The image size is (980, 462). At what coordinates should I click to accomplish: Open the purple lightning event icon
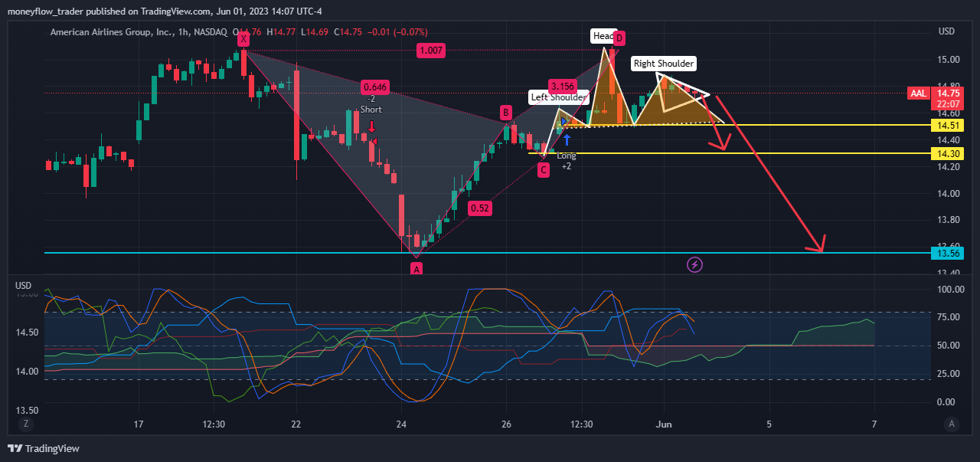(694, 265)
